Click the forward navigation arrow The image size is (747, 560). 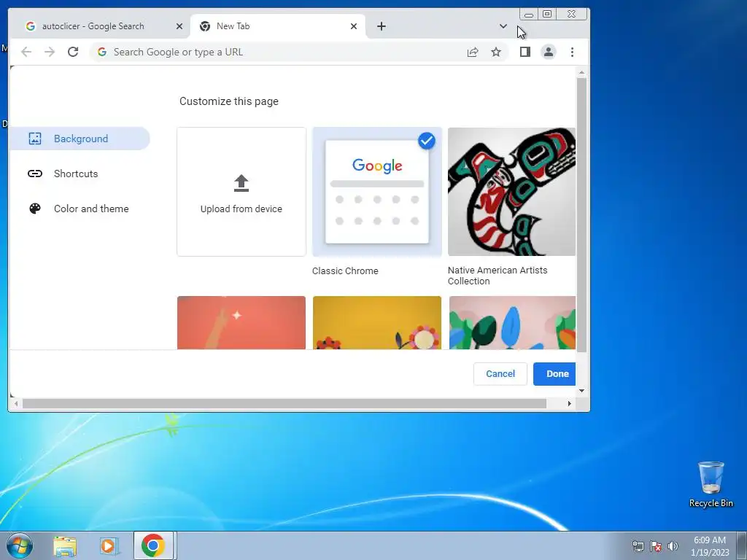click(x=50, y=52)
